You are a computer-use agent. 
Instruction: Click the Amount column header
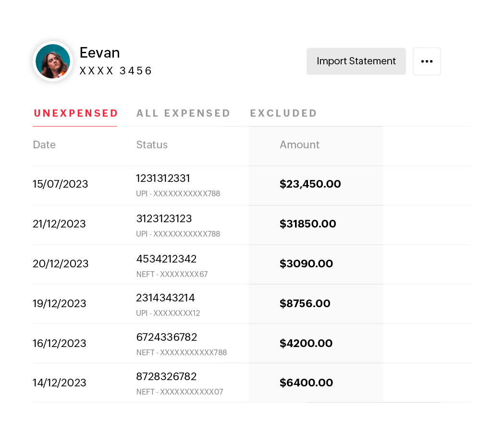point(299,144)
